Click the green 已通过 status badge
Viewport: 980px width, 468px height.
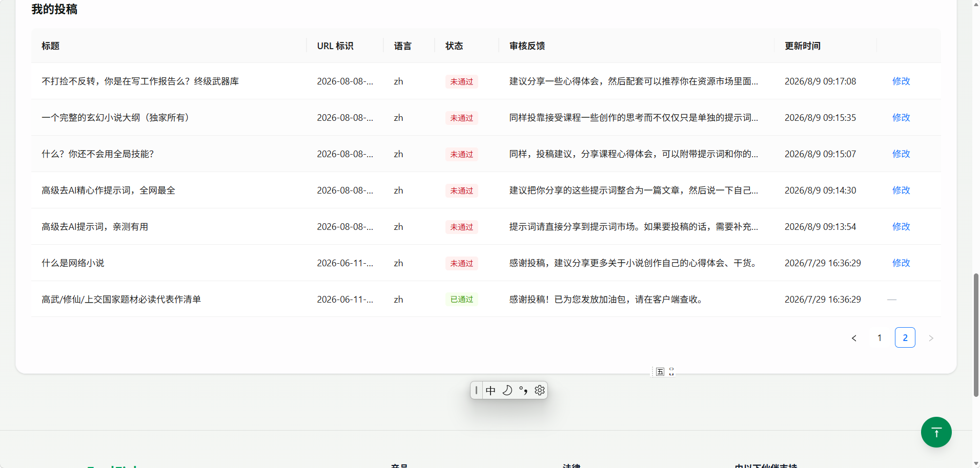coord(462,300)
